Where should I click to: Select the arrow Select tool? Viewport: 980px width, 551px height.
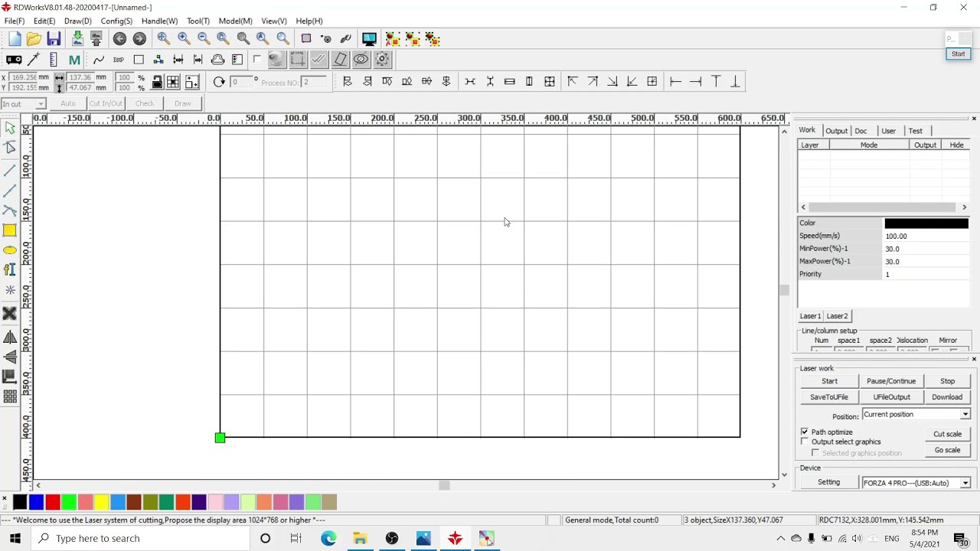coord(10,129)
